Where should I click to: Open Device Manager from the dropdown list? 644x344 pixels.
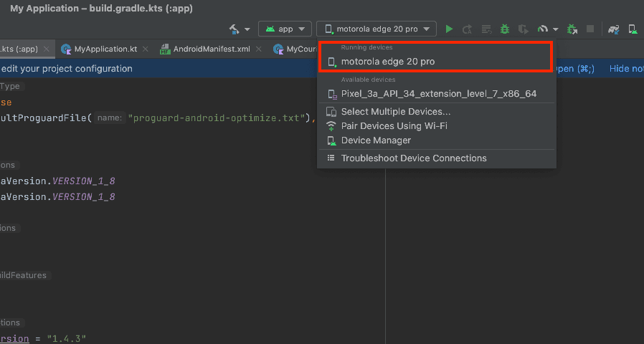[436, 140]
